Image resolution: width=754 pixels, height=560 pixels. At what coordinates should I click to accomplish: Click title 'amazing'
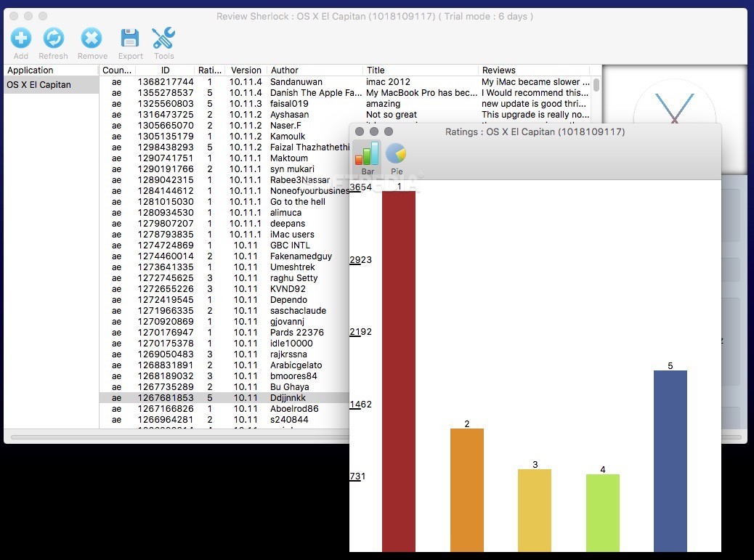coord(383,103)
